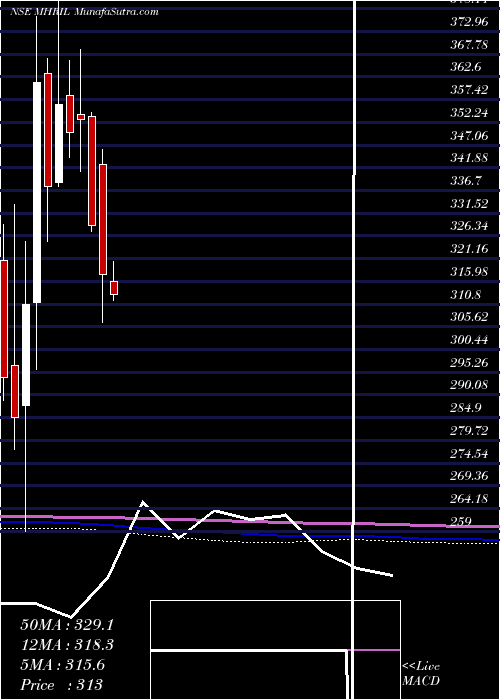Click the 357.42 price axis label

click(469, 89)
